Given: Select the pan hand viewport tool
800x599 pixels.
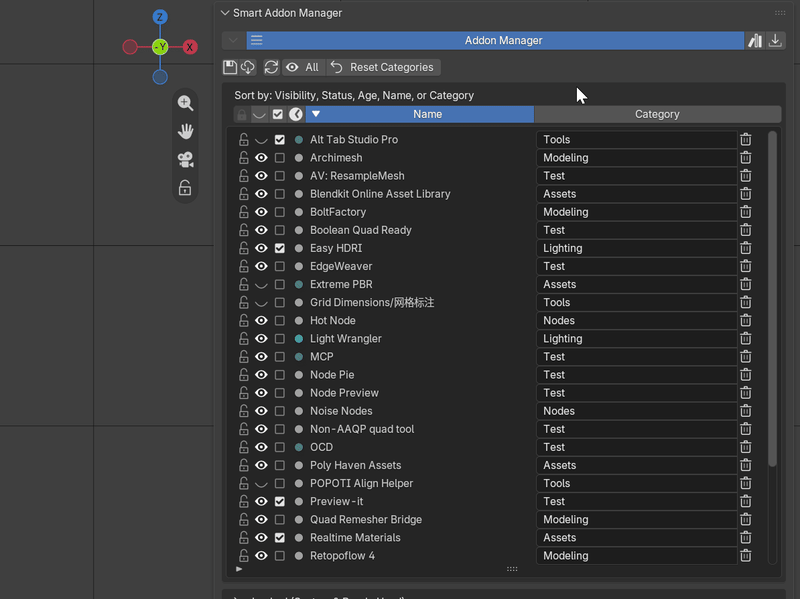Looking at the screenshot, I should [x=185, y=131].
